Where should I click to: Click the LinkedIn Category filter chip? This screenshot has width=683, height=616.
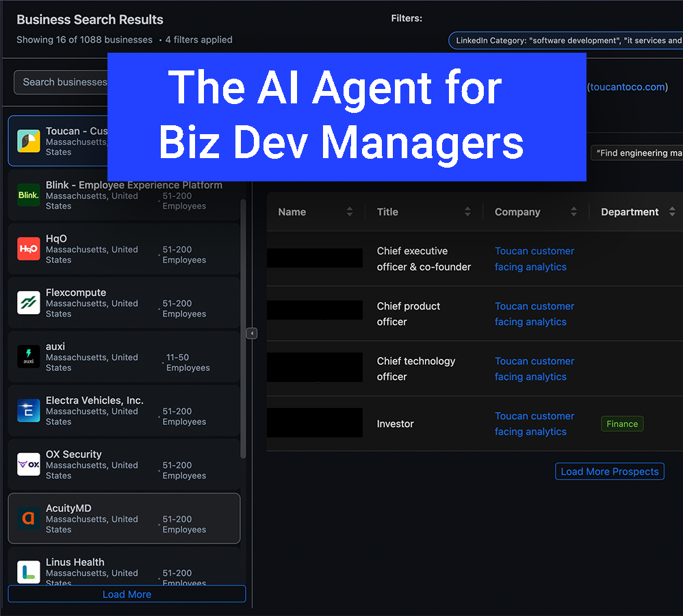[566, 40]
